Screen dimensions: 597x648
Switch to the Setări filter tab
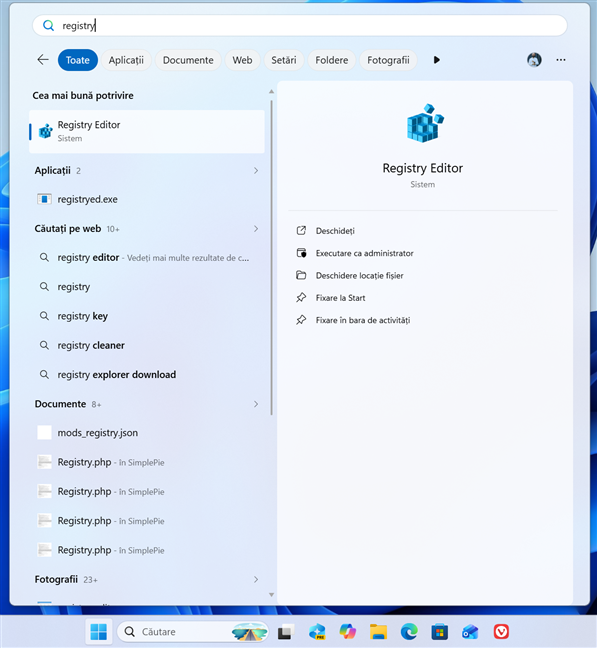point(283,60)
